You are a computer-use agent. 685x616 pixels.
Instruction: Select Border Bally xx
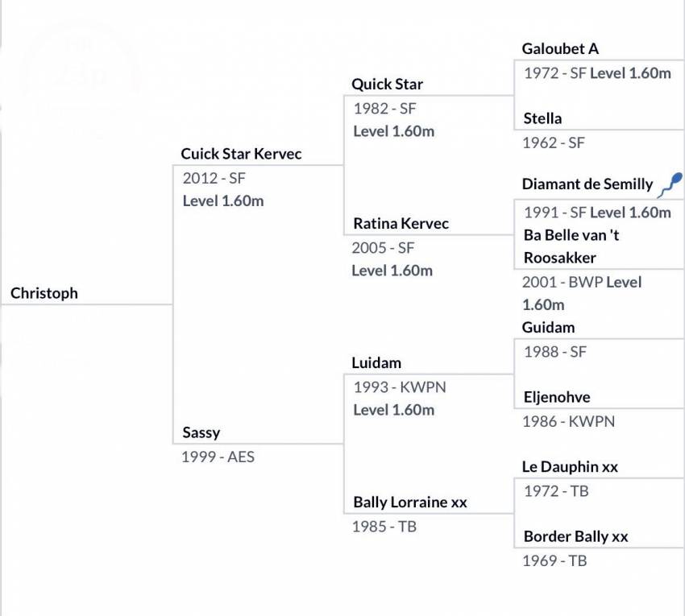pyautogui.click(x=575, y=536)
